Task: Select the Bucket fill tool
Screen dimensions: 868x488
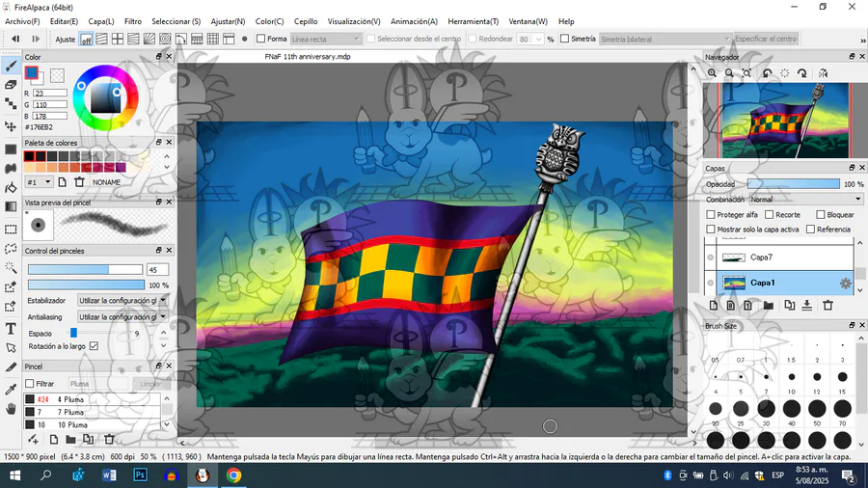Action: tap(11, 188)
